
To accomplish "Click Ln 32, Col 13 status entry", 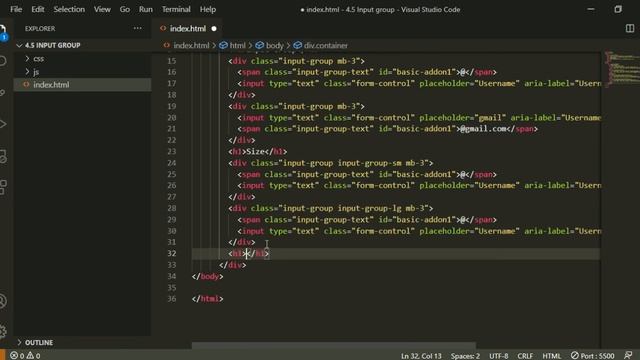I will [421, 356].
